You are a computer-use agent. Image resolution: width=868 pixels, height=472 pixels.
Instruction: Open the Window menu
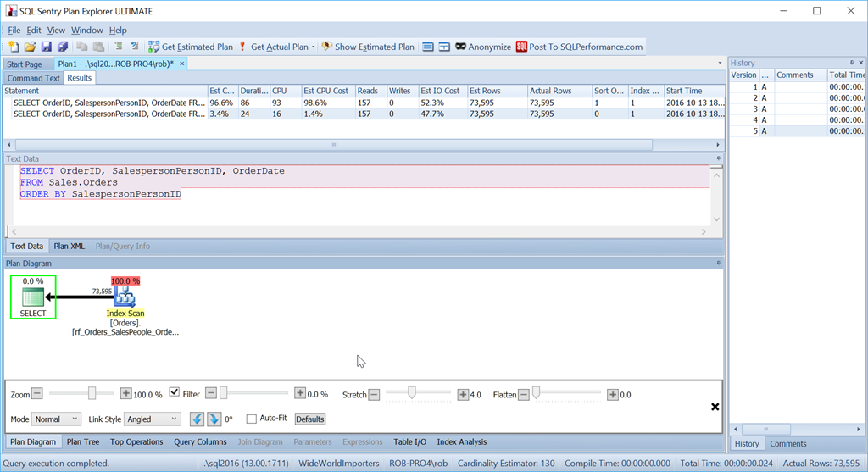(x=86, y=30)
